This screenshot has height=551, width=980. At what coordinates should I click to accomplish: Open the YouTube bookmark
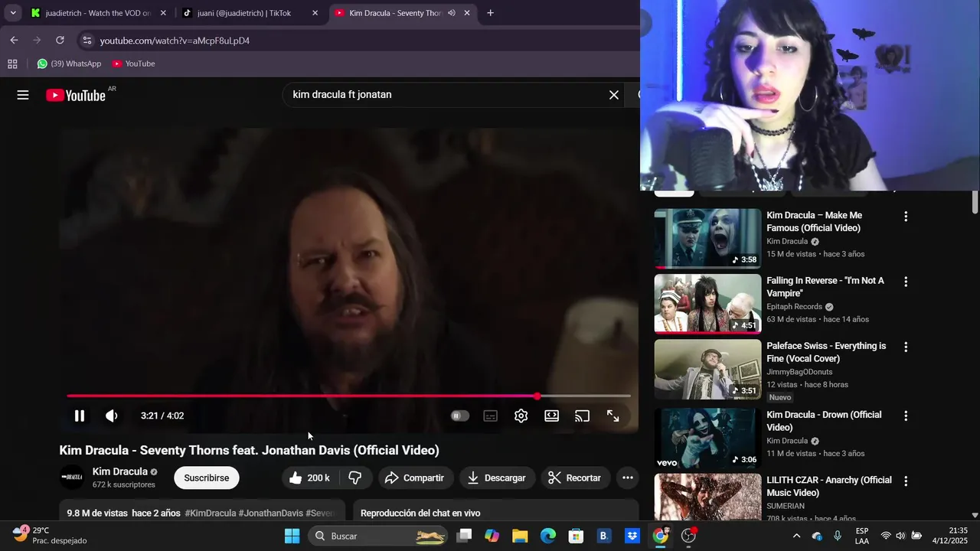pos(133,64)
